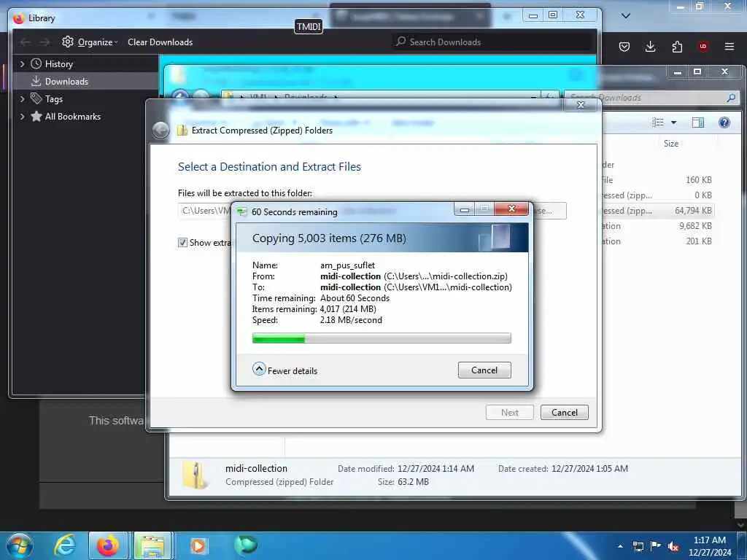Image resolution: width=747 pixels, height=560 pixels.
Task: Click the copy progress bar
Action: (382, 338)
